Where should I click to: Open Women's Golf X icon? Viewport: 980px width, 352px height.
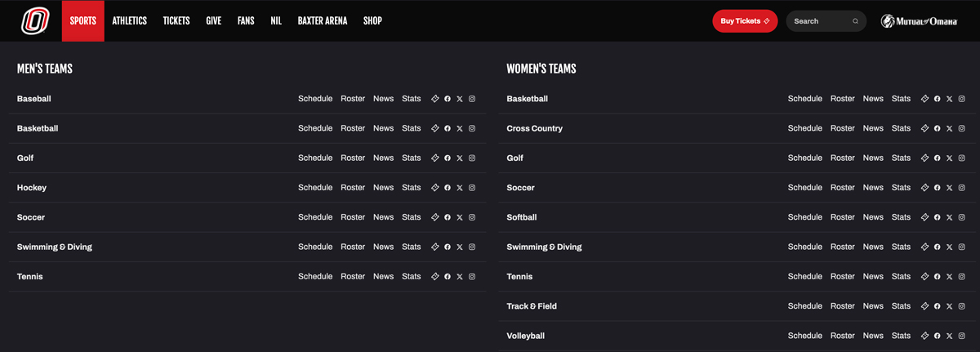pyautogui.click(x=949, y=158)
